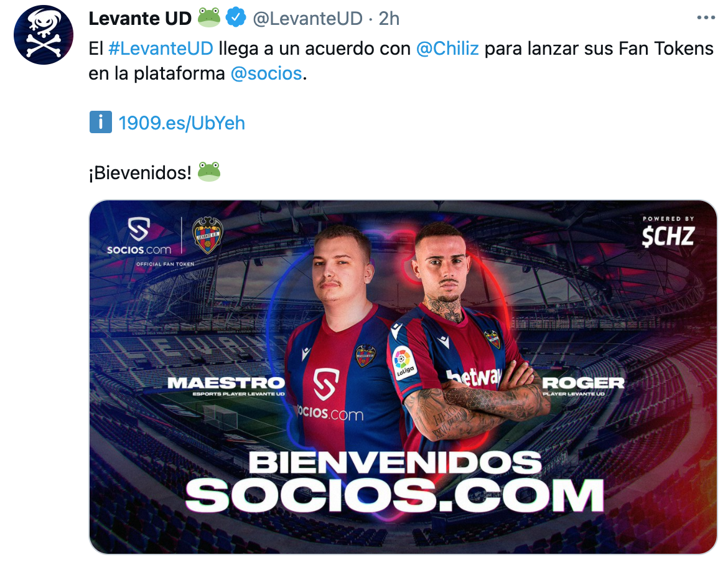The image size is (728, 570).
Task: Follow the 1909.es/UbYeh link
Action: (x=182, y=123)
